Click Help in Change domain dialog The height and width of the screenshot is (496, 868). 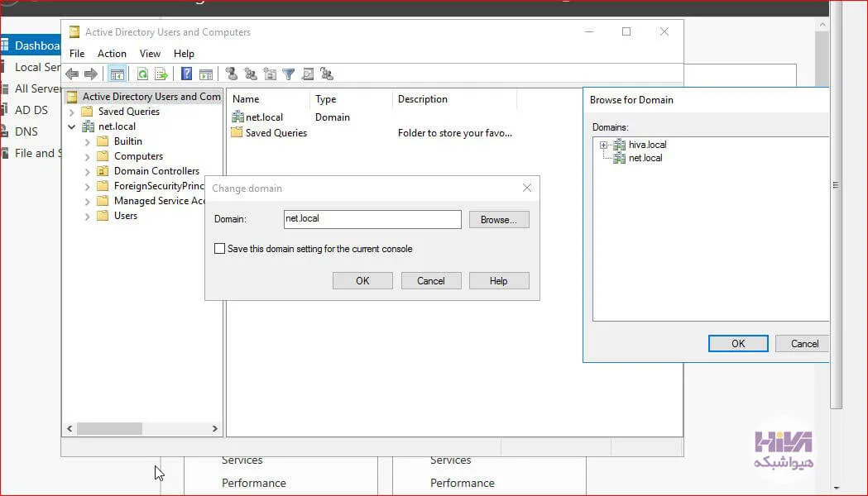499,281
